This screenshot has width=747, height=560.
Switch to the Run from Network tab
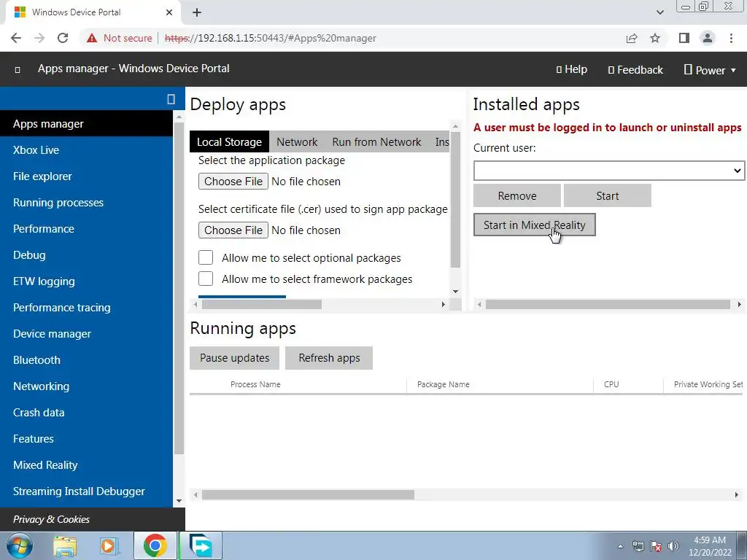(376, 142)
